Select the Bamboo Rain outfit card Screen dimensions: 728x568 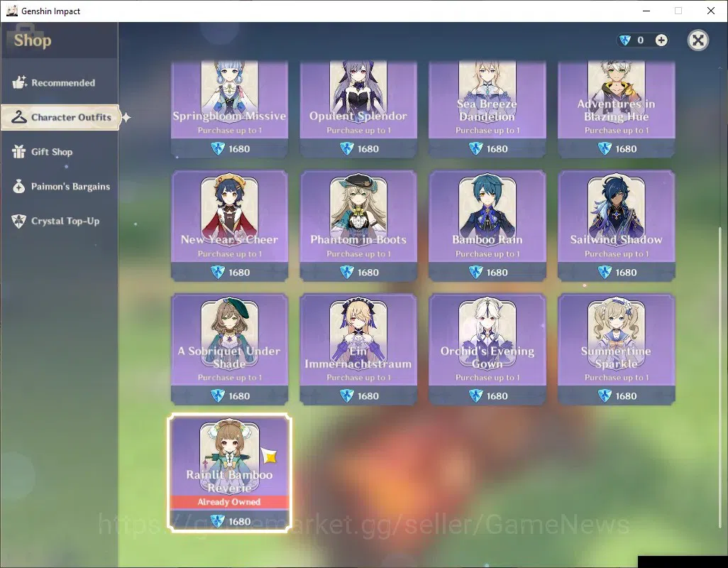tap(487, 226)
